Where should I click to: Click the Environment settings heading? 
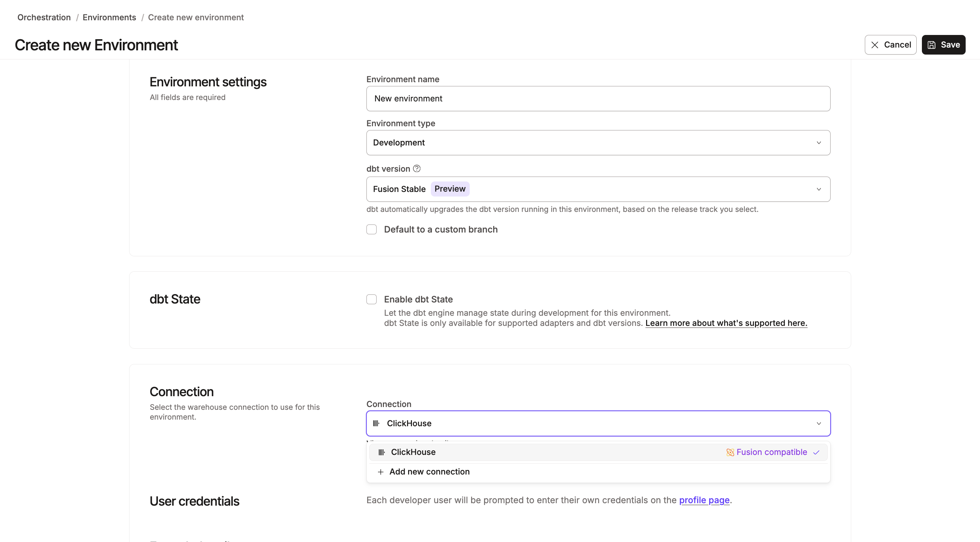pyautogui.click(x=208, y=82)
